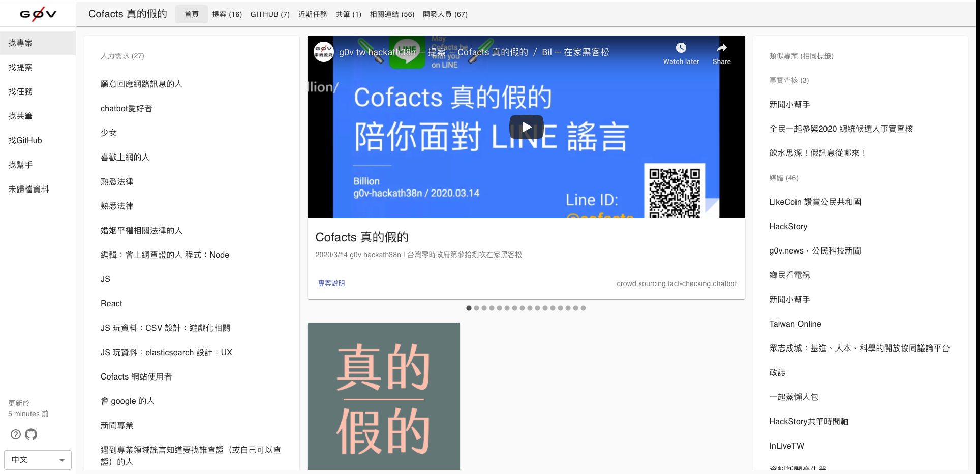This screenshot has width=980, height=474.
Task: Open the video title link on the player
Action: click(x=475, y=51)
